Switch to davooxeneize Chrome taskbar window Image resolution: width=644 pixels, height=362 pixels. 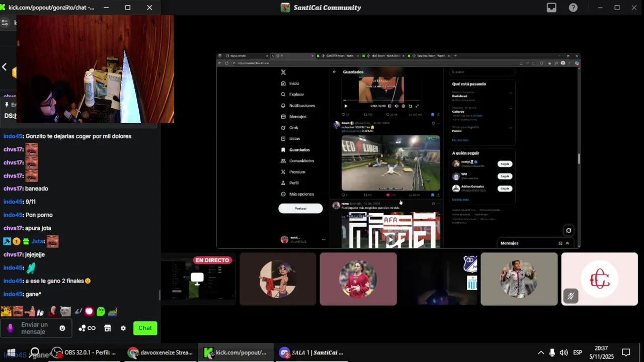[162, 352]
